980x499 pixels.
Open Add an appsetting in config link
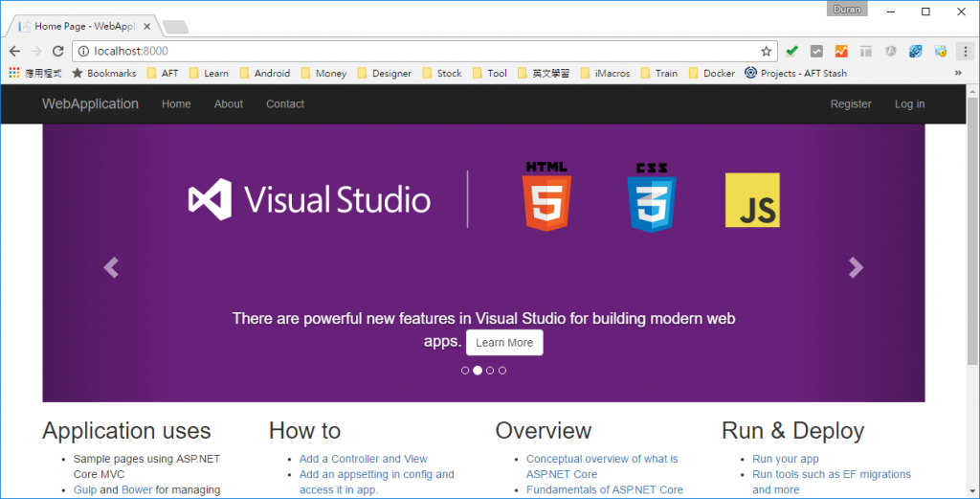pyautogui.click(x=376, y=482)
